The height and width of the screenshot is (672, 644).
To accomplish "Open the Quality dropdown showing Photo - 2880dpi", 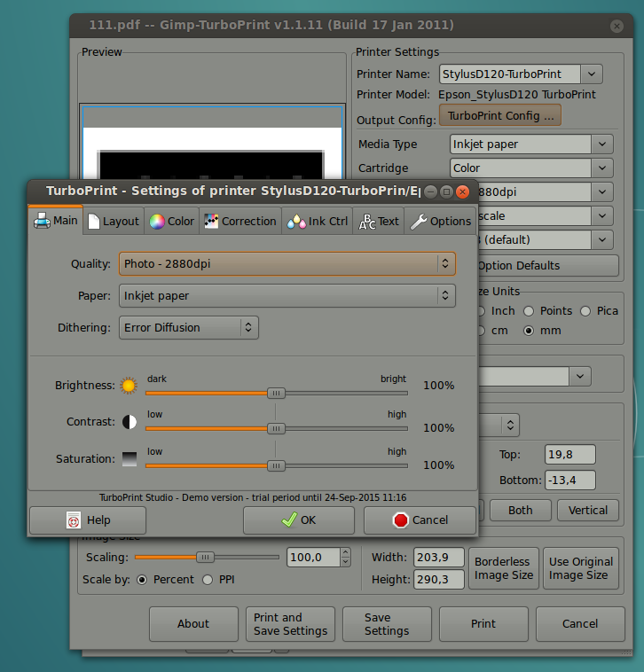I will pos(287,263).
